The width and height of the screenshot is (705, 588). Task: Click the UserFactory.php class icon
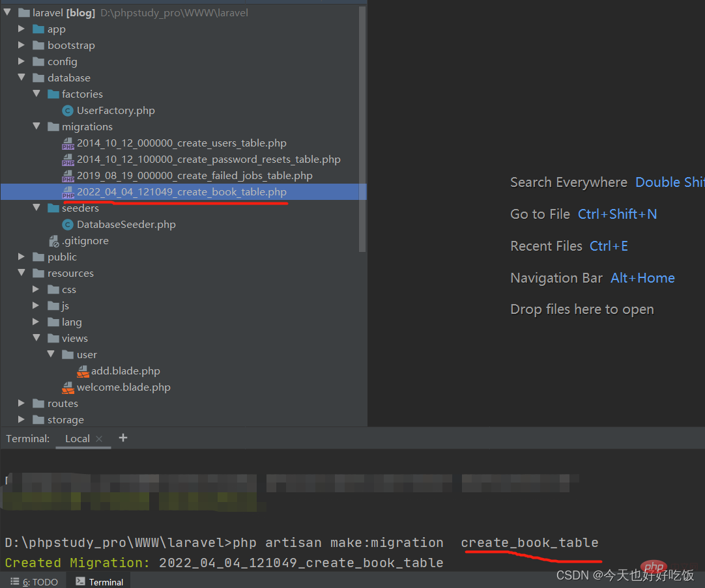click(x=68, y=111)
